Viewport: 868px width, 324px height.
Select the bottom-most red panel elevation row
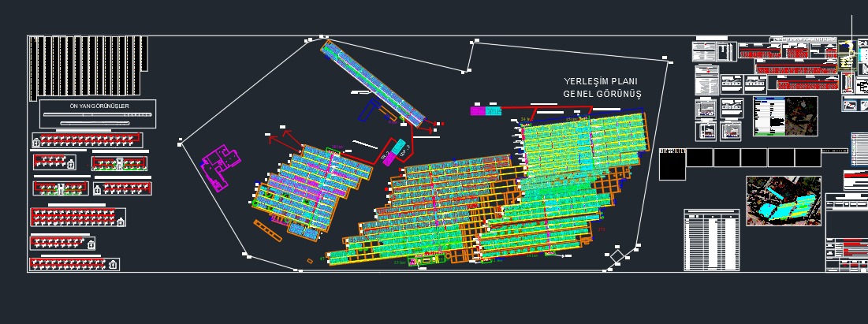click(74, 264)
